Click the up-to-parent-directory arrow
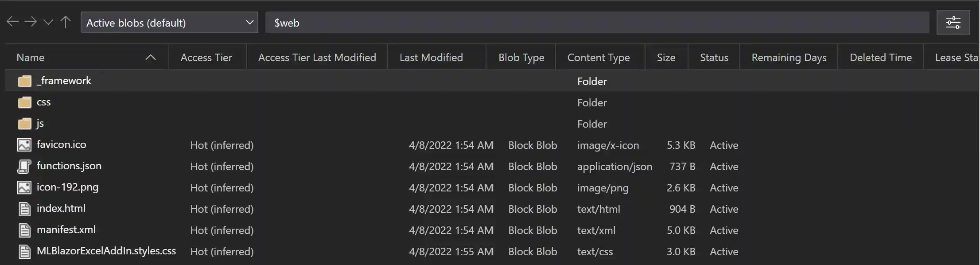 [x=66, y=22]
